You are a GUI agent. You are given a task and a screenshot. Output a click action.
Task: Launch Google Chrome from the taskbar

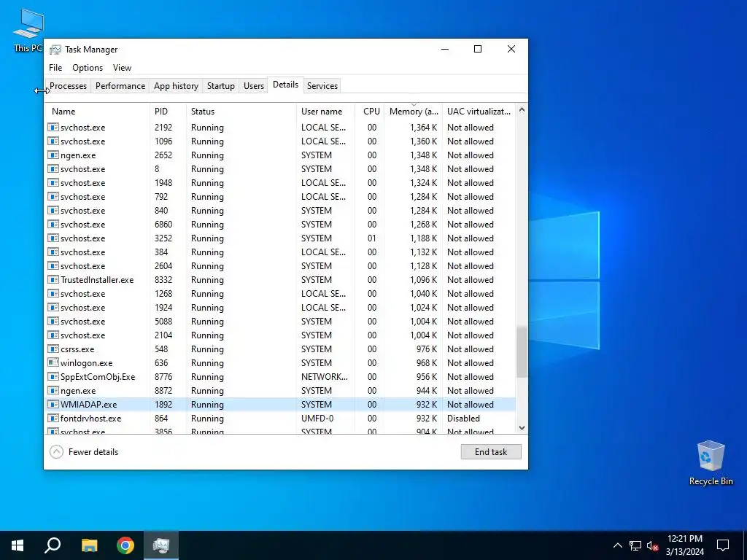coord(125,545)
